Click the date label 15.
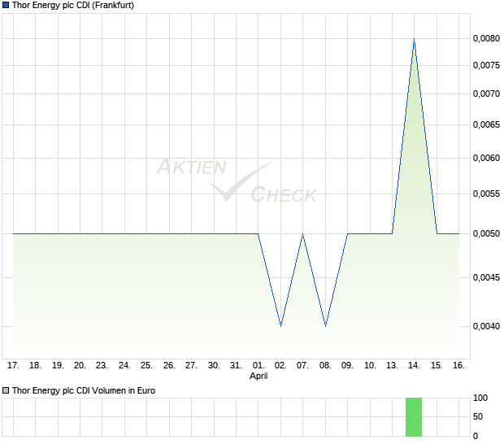This screenshot has width=504, height=444. (x=437, y=366)
